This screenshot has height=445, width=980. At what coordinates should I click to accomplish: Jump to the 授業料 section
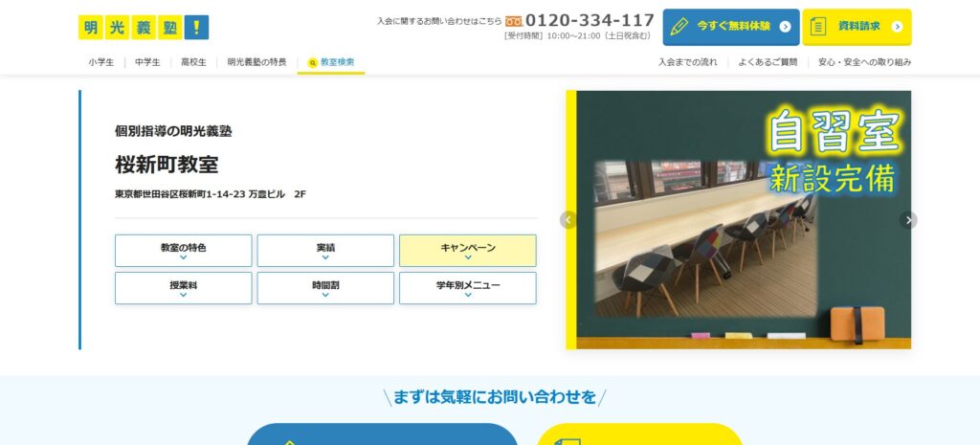[183, 288]
